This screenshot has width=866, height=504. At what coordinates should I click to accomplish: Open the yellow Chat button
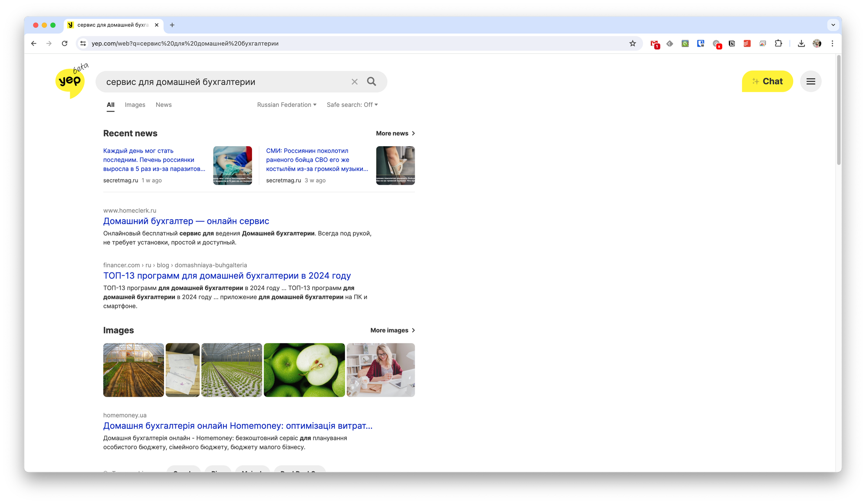pyautogui.click(x=767, y=81)
